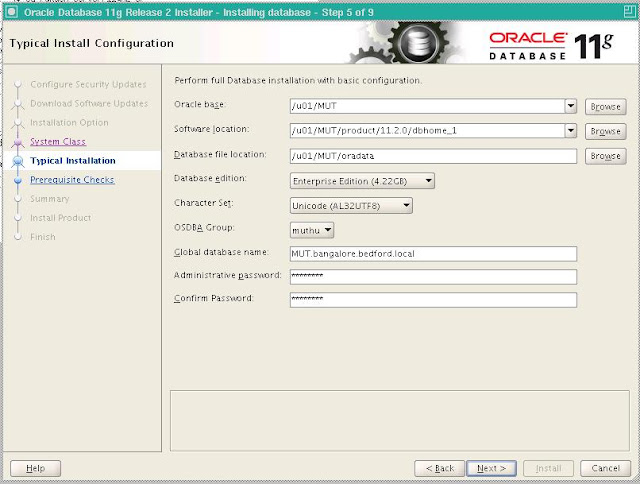Click the Help button

tap(36, 468)
